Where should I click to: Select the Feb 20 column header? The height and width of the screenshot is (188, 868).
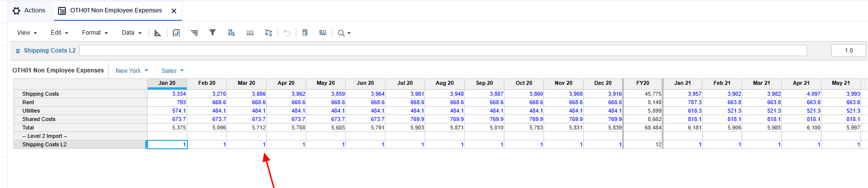point(207,83)
